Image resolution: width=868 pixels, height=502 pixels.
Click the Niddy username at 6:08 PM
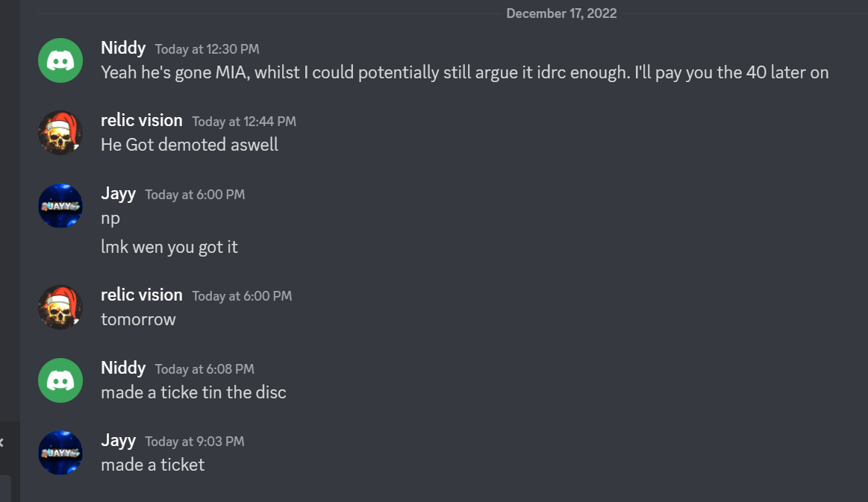pos(123,368)
